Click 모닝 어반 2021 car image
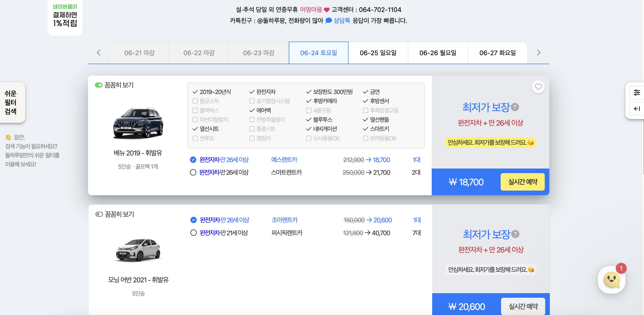Image resolution: width=644 pixels, height=315 pixels. pos(138,250)
